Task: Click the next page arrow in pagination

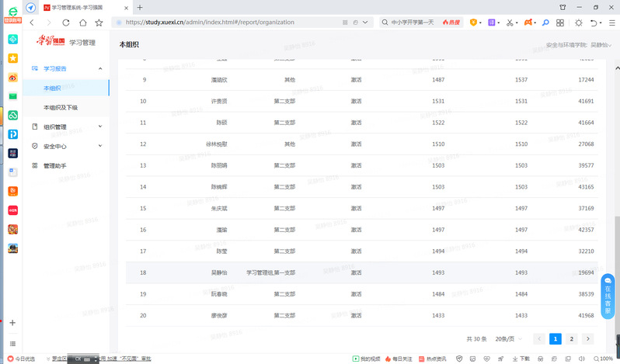Action: tap(588, 339)
